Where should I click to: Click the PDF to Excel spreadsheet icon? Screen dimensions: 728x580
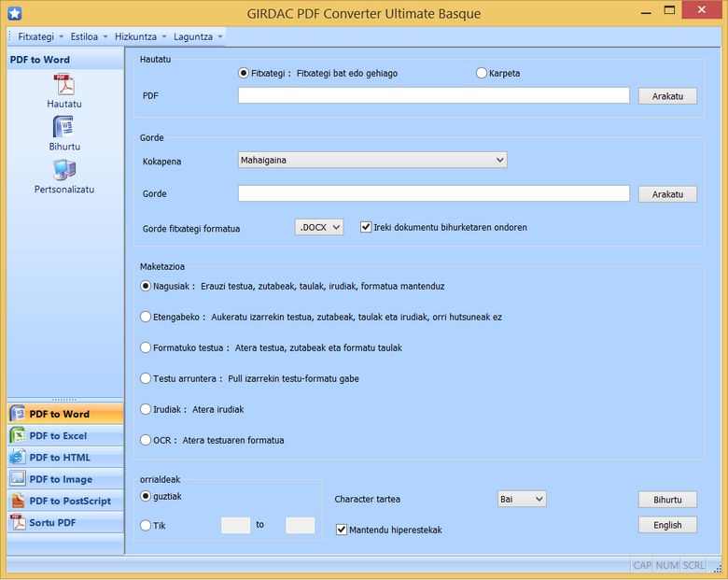pos(18,435)
